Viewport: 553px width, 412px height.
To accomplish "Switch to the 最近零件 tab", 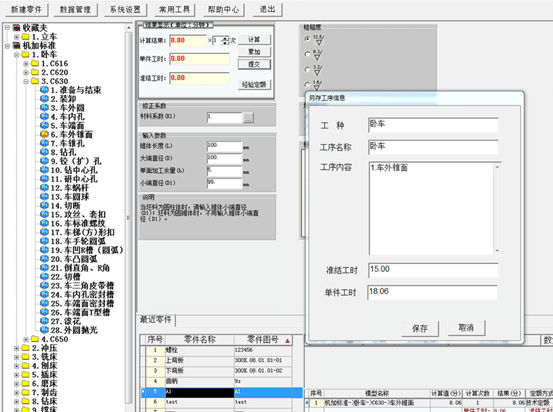I will pyautogui.click(x=156, y=320).
